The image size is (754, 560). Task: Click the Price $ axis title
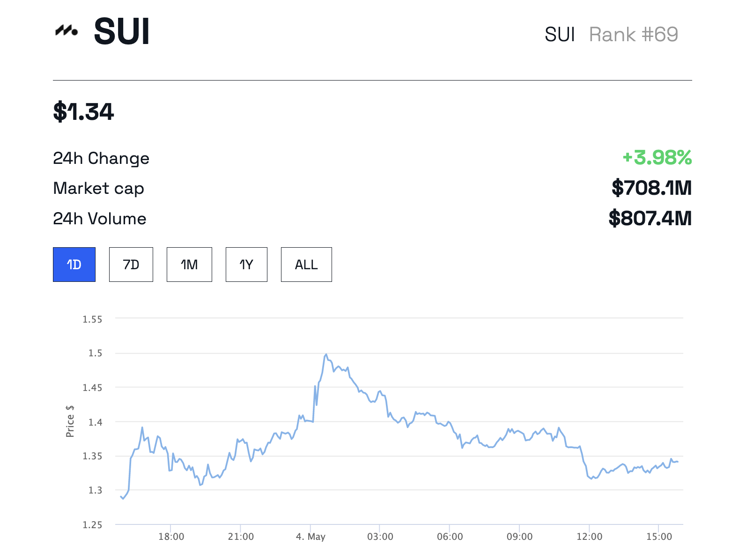[70, 421]
